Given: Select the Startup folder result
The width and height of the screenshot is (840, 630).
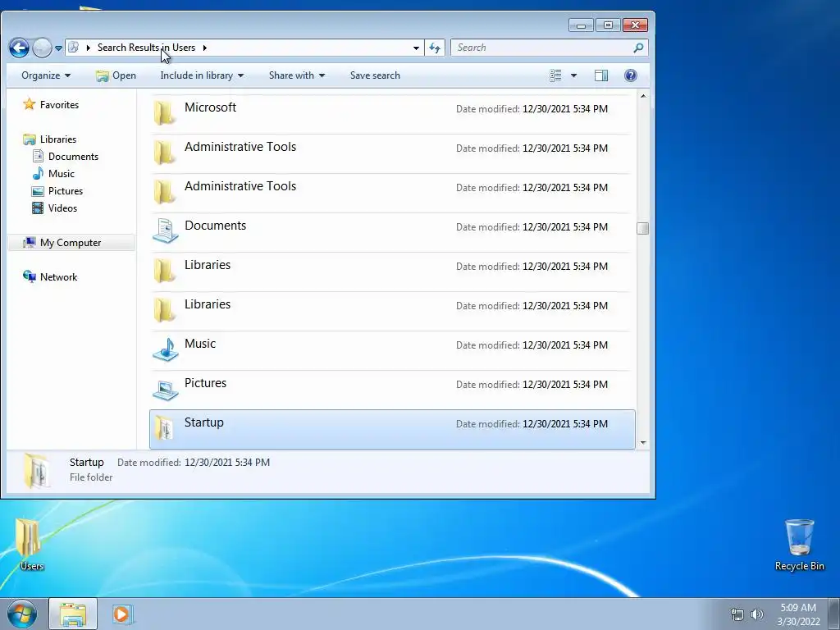Looking at the screenshot, I should [x=392, y=429].
